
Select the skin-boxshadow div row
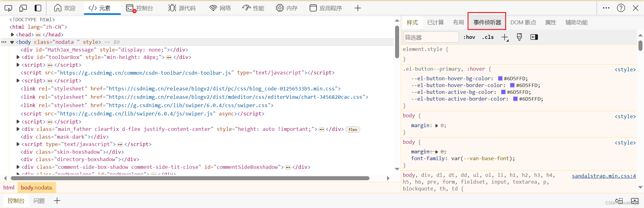point(72,152)
